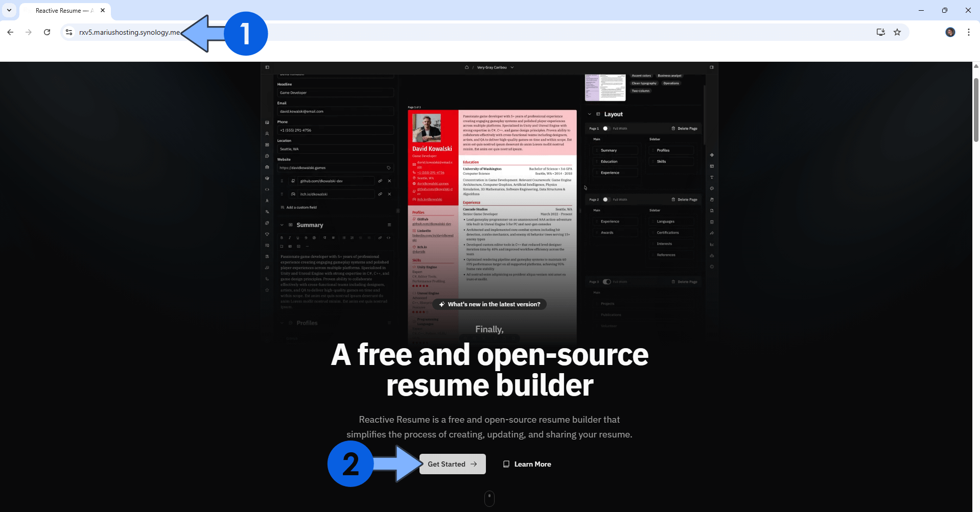Viewport: 980px width, 512px height.
Task: Click the install app icon in address bar
Action: tap(880, 32)
